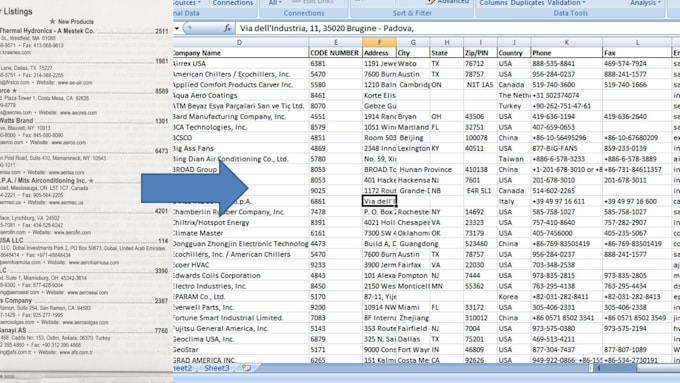Screen dimensions: 680x383
Task: Select country cell "Turkey"
Action: tap(514, 106)
